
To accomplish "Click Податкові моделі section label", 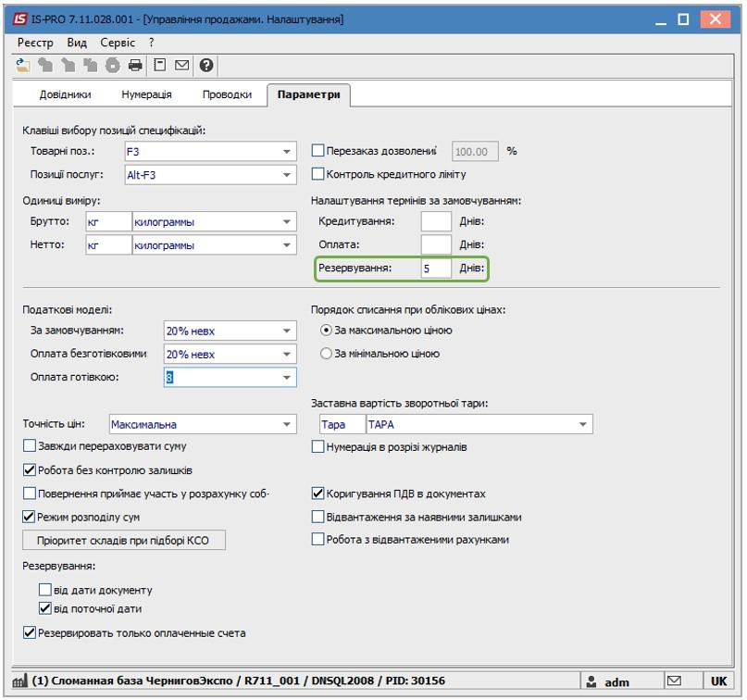I will [68, 310].
